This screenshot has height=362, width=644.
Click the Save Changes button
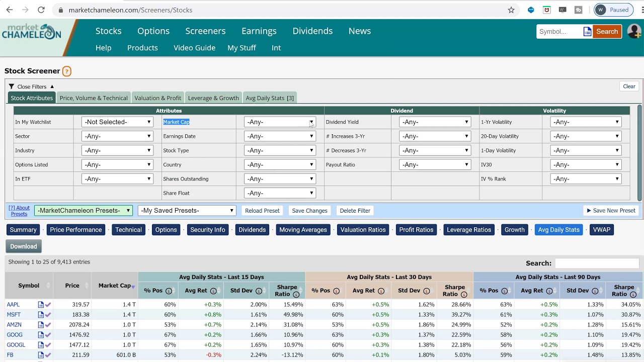click(x=309, y=211)
